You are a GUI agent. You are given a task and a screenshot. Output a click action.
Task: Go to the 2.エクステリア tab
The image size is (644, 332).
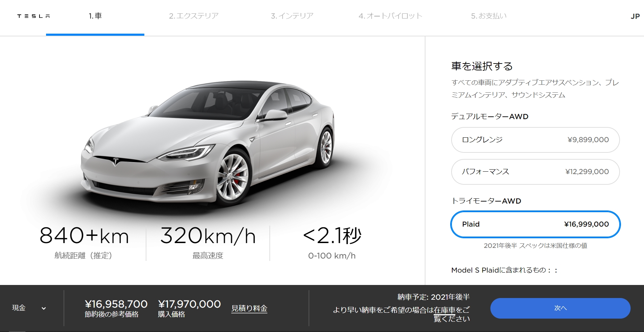click(x=194, y=16)
